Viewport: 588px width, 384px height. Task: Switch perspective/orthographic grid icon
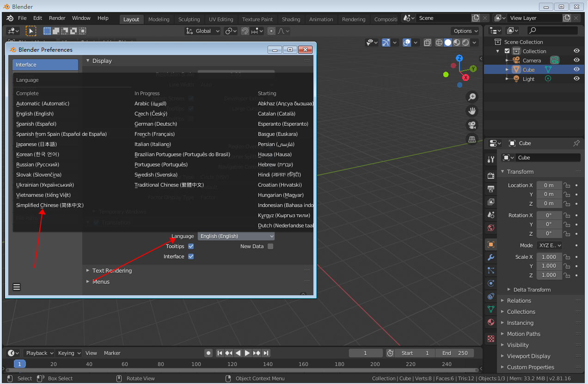[x=472, y=139]
